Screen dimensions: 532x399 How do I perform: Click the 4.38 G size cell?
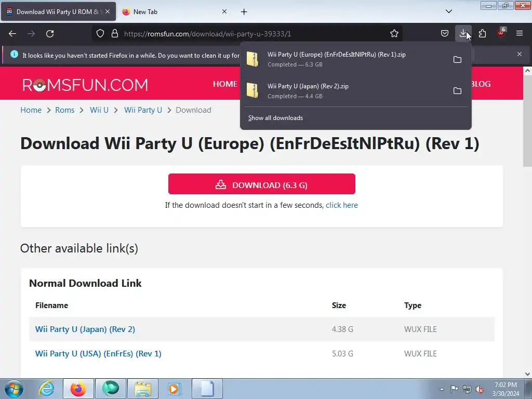click(x=342, y=329)
